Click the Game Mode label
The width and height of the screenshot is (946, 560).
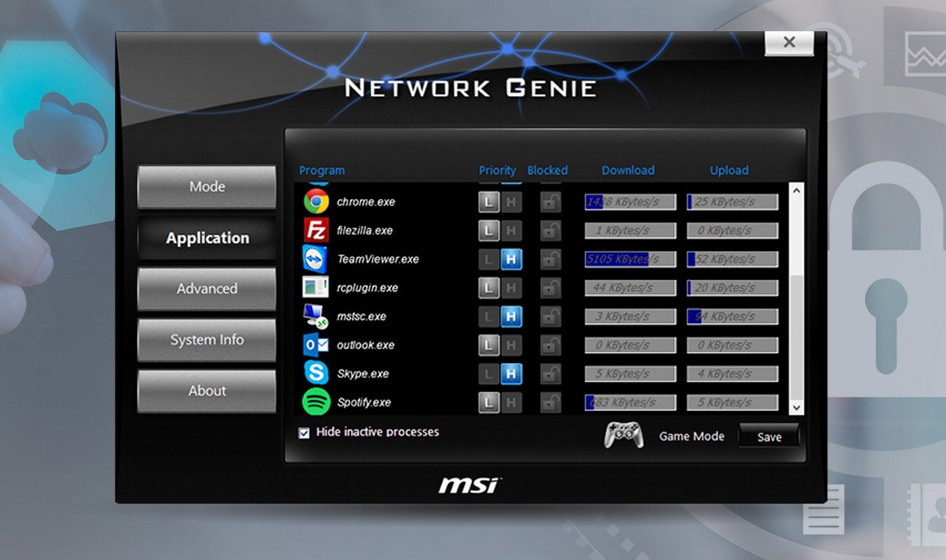(x=691, y=436)
